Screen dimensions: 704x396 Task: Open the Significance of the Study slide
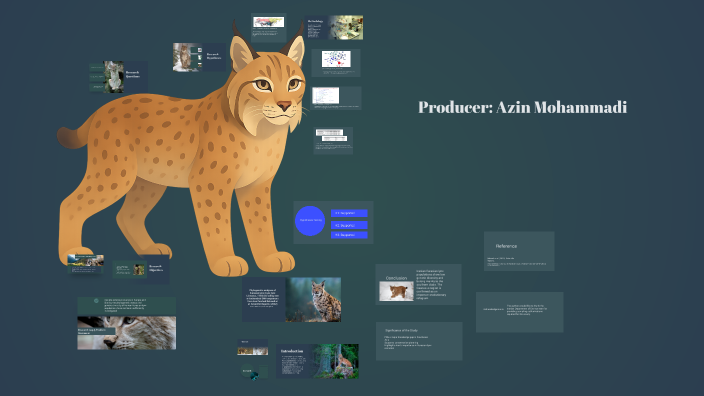pyautogui.click(x=419, y=341)
